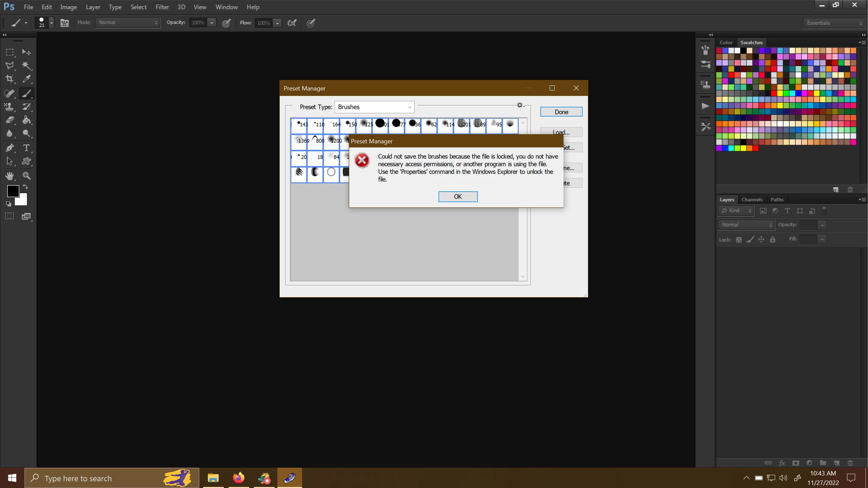This screenshot has height=488, width=868.
Task: Select the Magic Wand tool
Action: (26, 65)
